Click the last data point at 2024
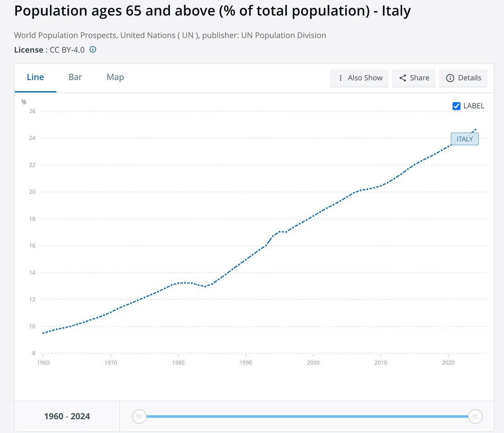 476,130
